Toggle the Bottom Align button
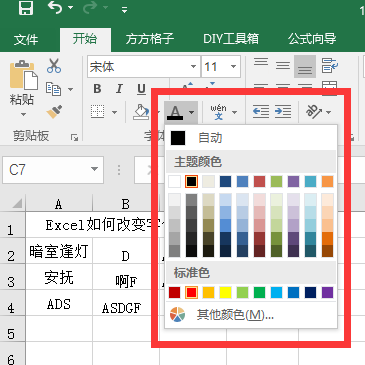This screenshot has height=365, width=365. tap(305, 67)
